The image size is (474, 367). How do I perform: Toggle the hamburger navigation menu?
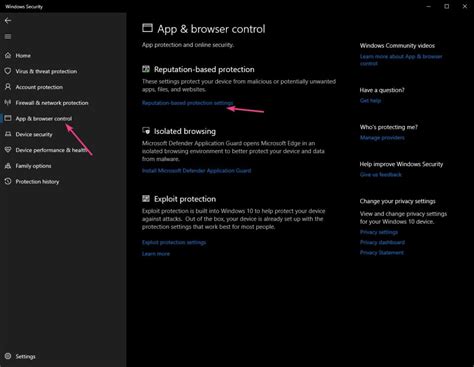coord(8,37)
